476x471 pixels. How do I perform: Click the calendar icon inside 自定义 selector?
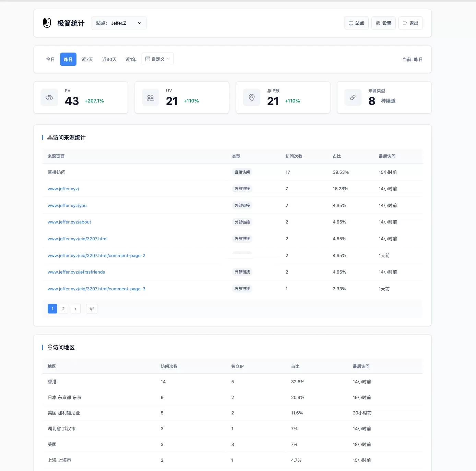click(x=148, y=59)
